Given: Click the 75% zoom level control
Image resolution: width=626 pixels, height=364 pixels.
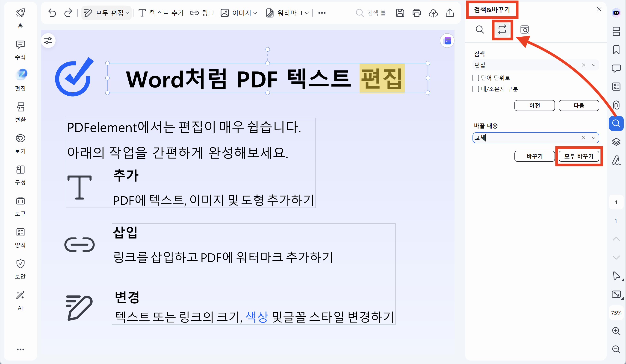Looking at the screenshot, I should coord(616,313).
